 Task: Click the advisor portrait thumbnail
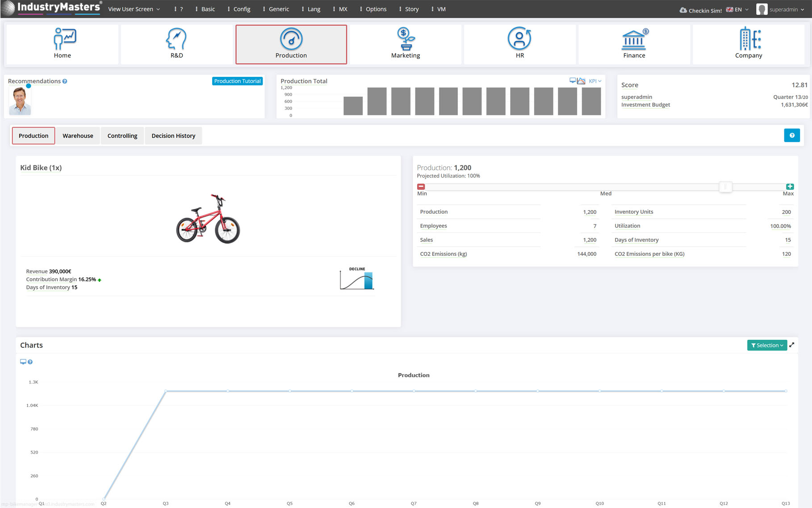coord(20,101)
